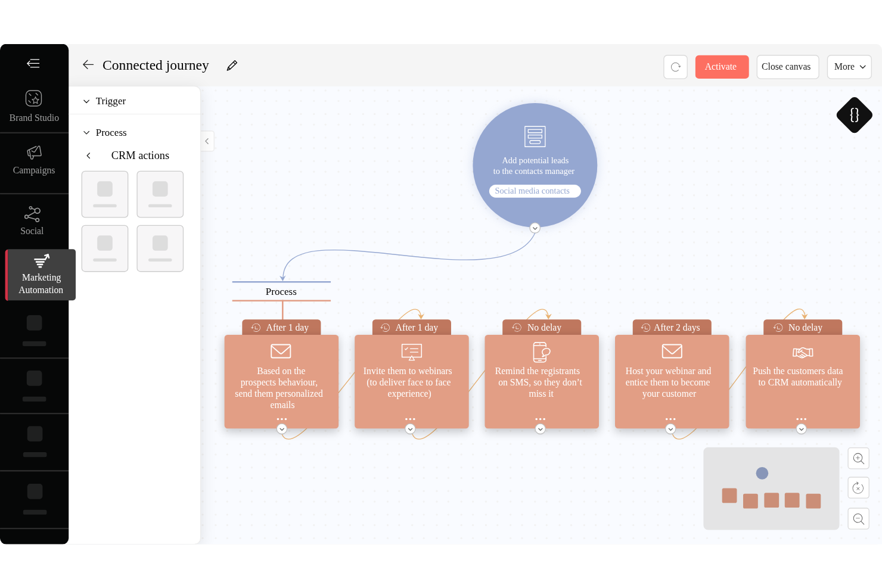Expand the Add potential leads node chevron

point(535,228)
